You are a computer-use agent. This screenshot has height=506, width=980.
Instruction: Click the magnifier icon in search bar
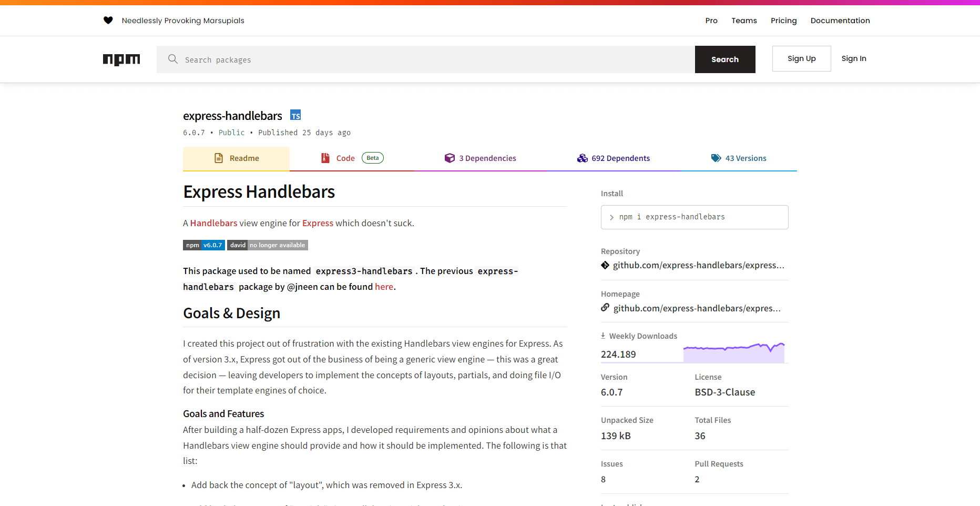coord(173,59)
